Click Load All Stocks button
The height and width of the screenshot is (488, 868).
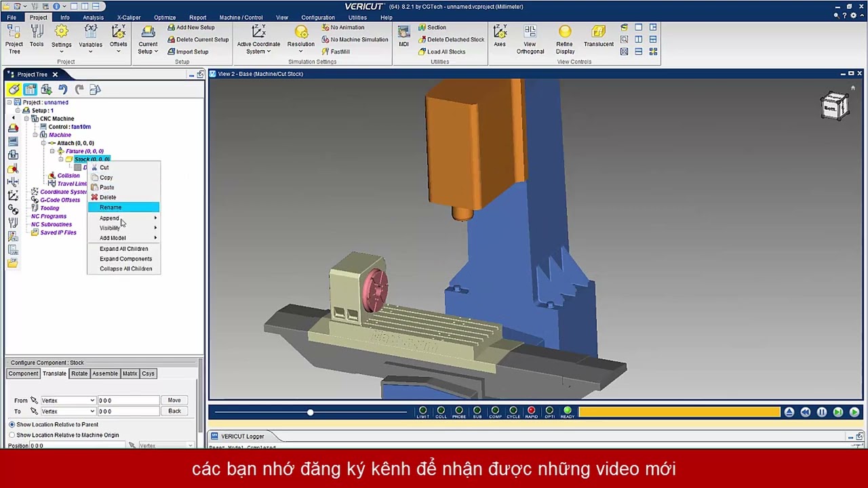pyautogui.click(x=441, y=52)
